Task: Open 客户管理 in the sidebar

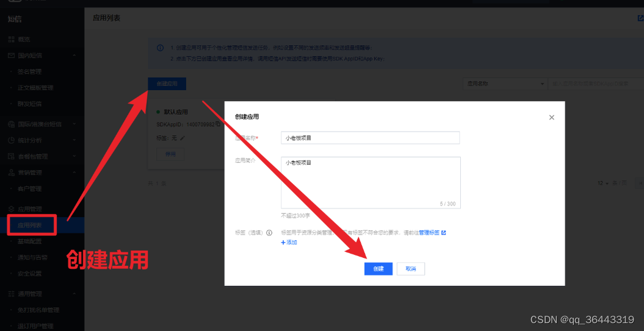Action: (29, 189)
